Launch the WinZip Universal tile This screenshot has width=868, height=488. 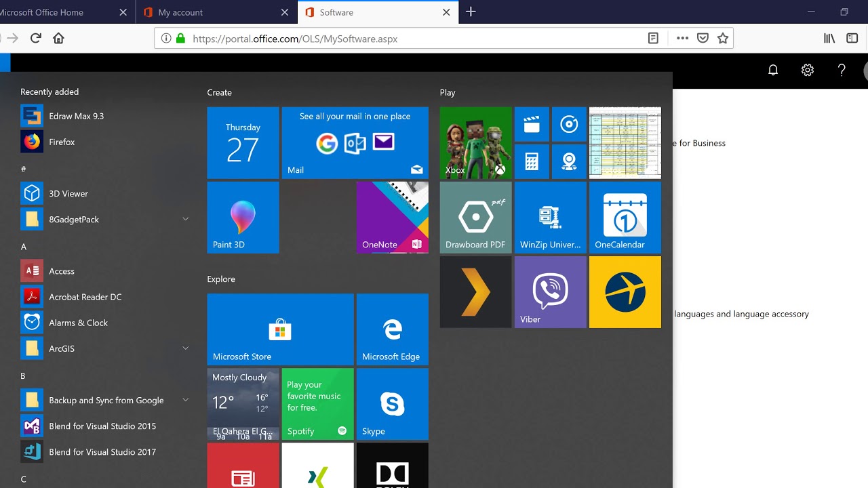tap(551, 218)
